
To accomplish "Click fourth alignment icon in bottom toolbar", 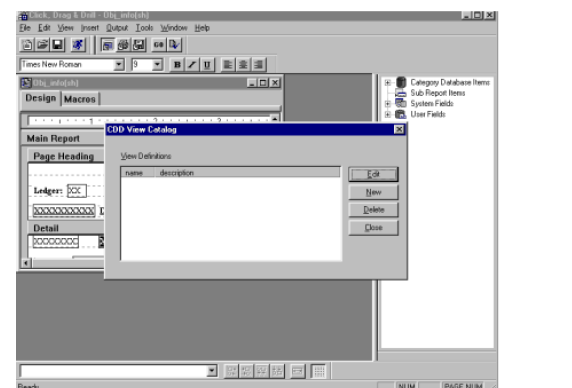I will pos(277,371).
